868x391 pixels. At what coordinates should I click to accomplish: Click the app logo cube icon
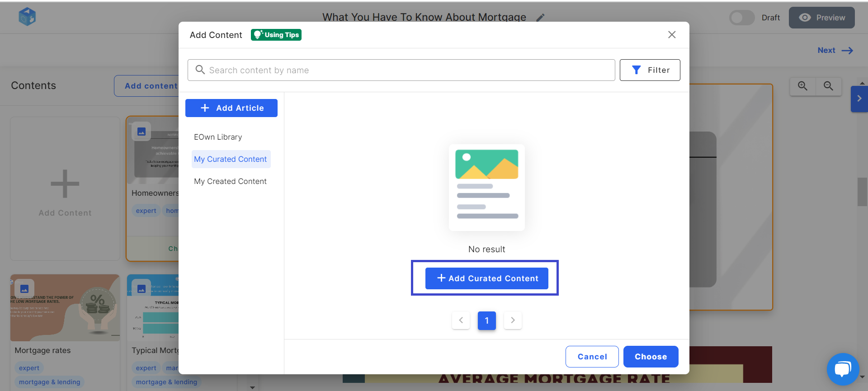27,17
